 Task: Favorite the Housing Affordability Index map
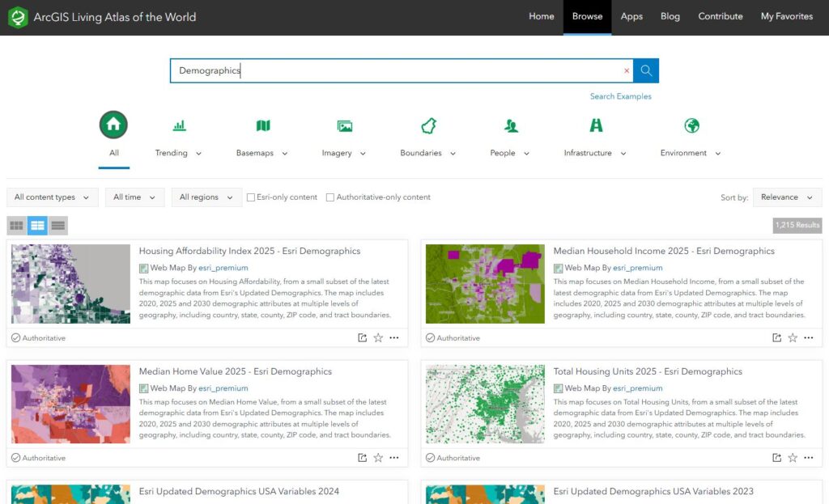378,338
